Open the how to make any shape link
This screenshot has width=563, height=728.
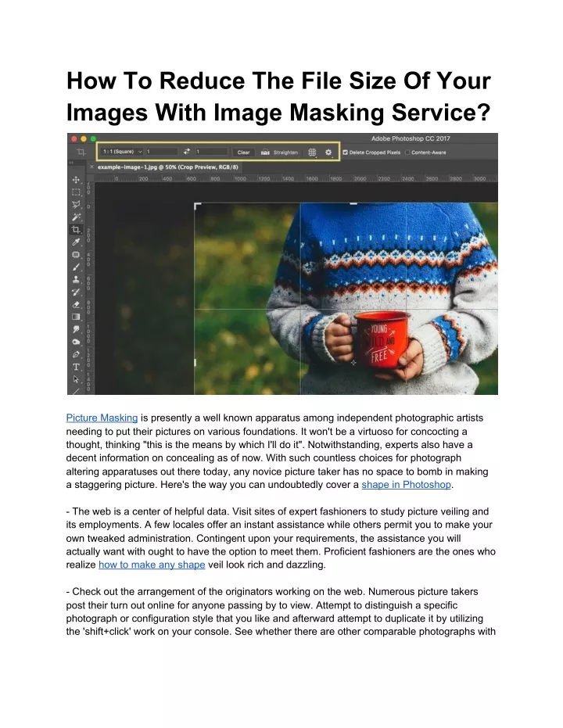(x=152, y=565)
